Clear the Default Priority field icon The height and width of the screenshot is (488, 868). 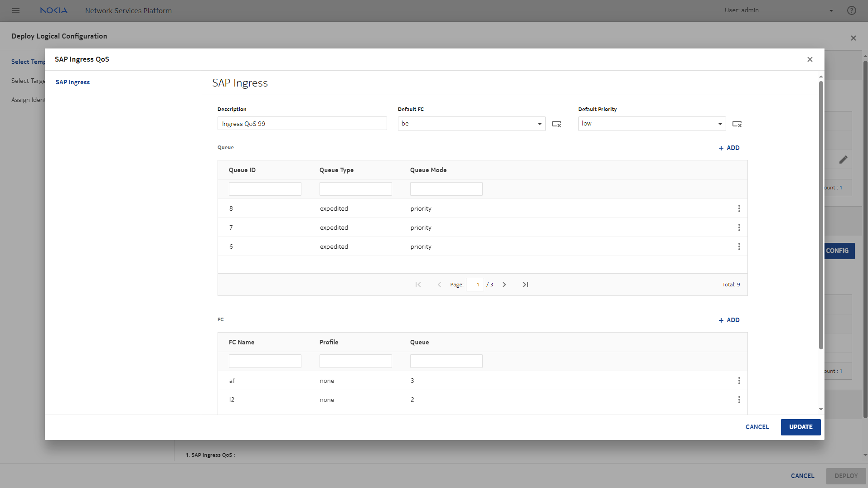(x=737, y=124)
